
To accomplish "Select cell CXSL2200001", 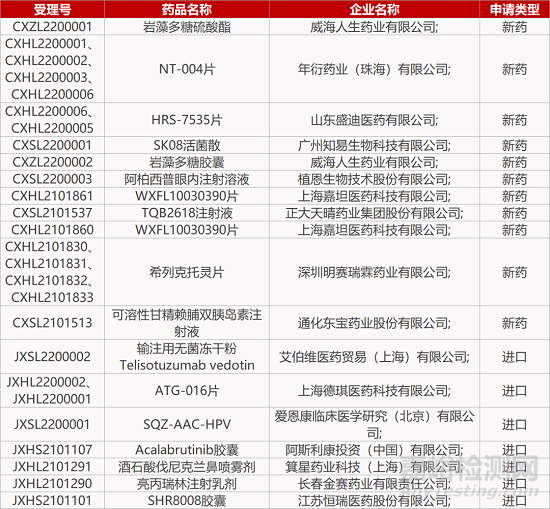I will (52, 145).
